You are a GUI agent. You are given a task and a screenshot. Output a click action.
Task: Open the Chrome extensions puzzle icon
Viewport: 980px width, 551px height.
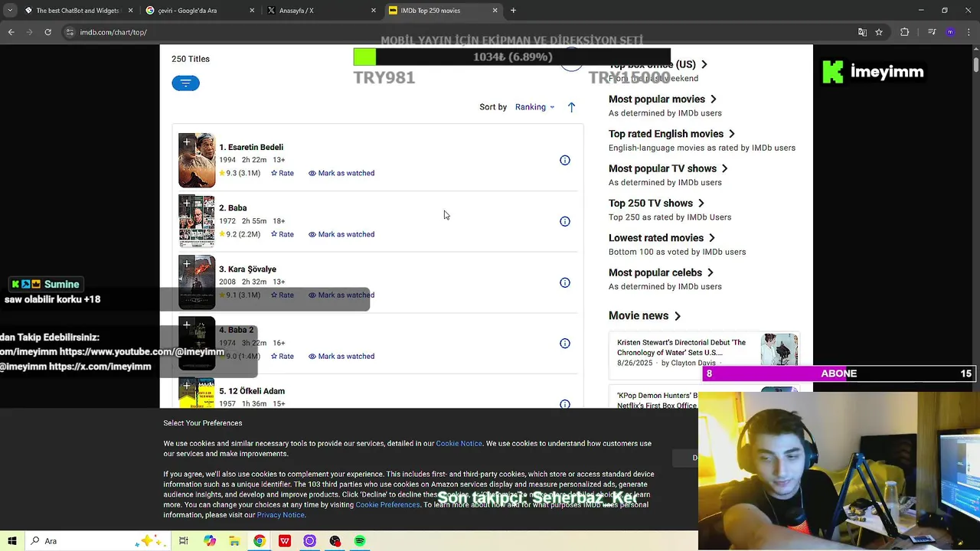click(x=905, y=32)
